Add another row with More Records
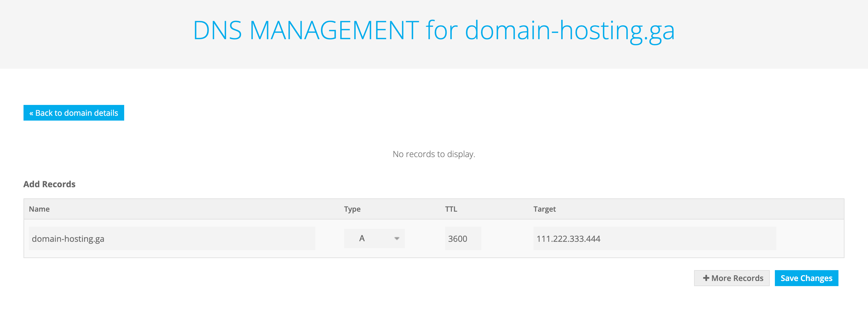Screen dimensions: 868x325 [731, 278]
